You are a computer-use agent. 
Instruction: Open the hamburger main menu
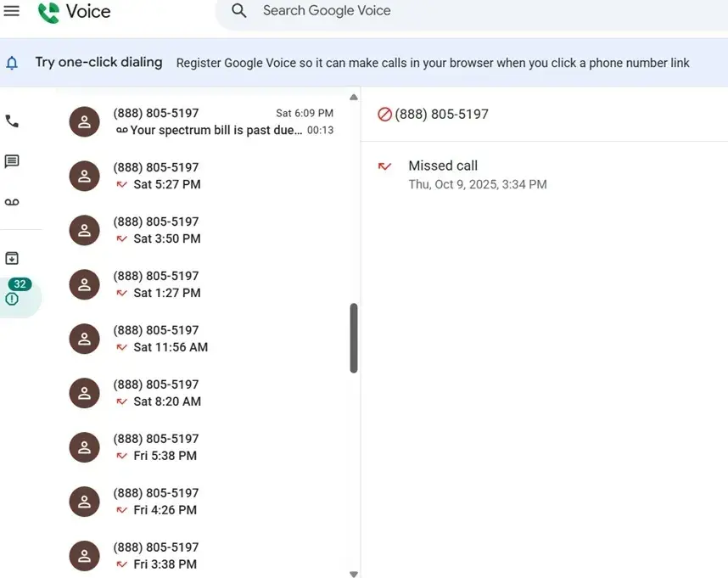click(x=12, y=11)
